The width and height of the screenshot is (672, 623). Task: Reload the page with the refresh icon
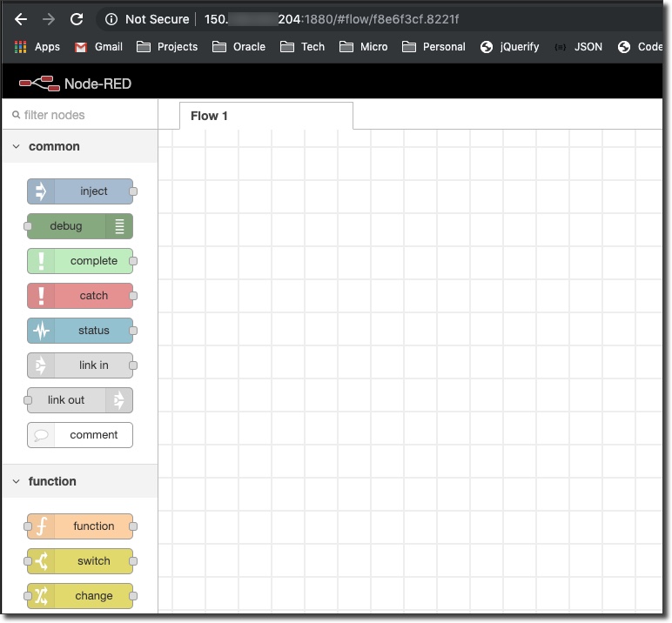click(x=77, y=19)
